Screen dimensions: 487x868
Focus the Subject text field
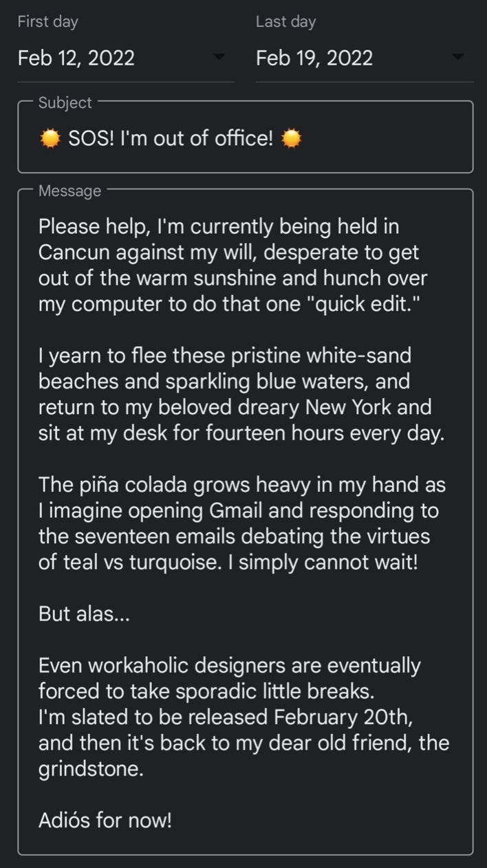[246, 138]
